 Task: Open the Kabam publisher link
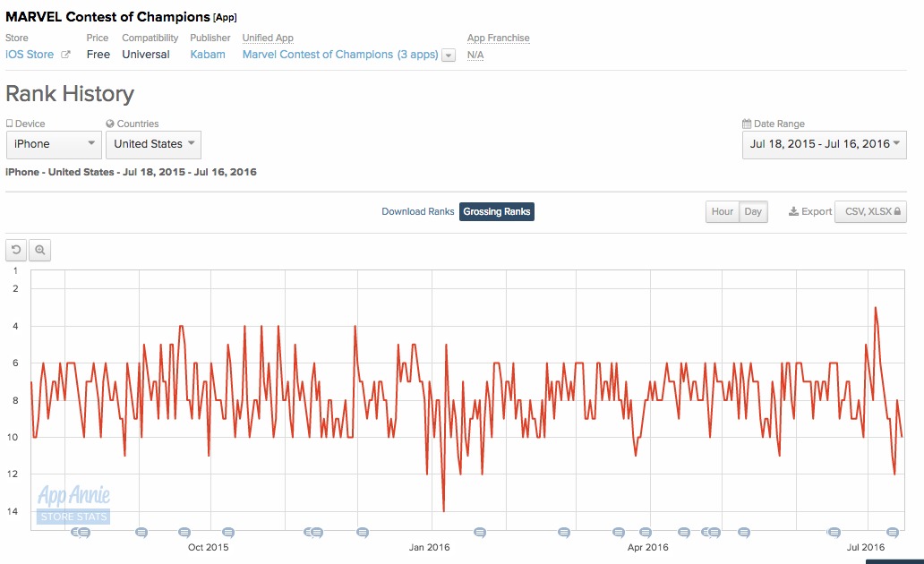click(x=208, y=55)
